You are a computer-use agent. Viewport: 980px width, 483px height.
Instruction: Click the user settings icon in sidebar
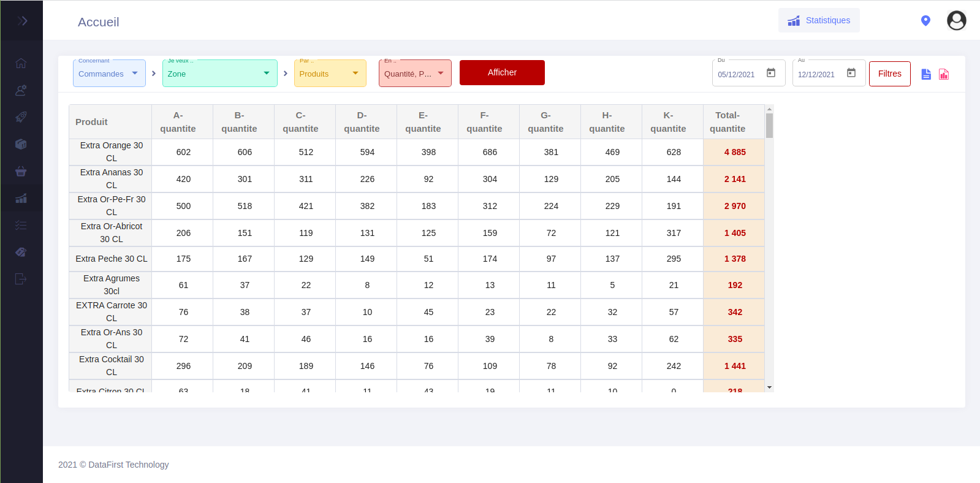21,90
